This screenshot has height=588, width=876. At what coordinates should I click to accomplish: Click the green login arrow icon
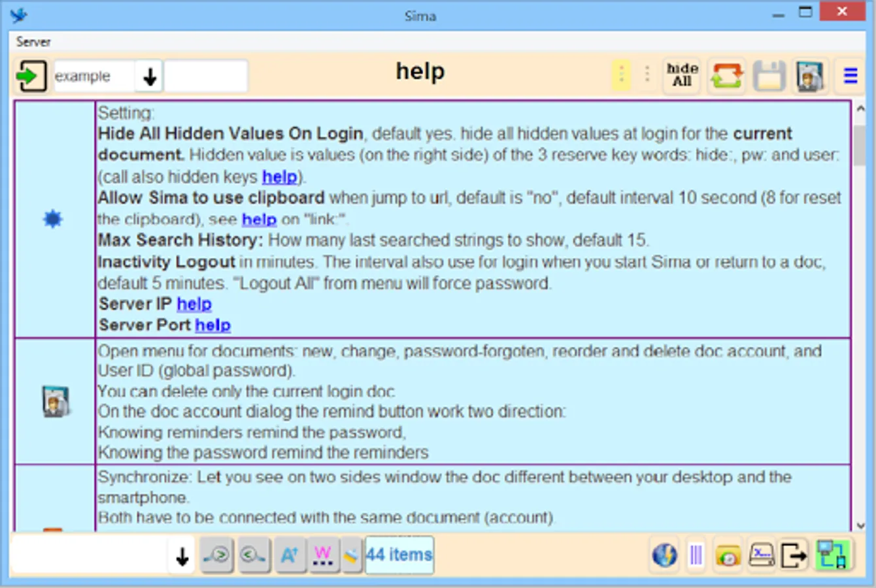(31, 76)
